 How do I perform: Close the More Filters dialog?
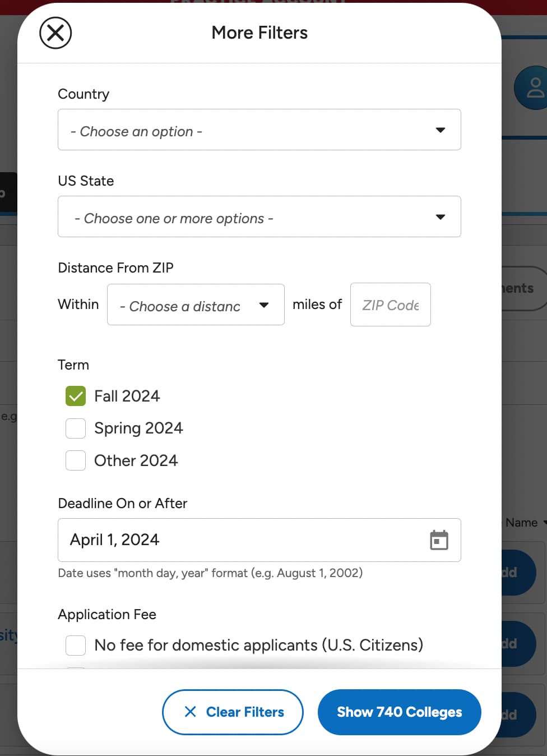click(x=55, y=33)
